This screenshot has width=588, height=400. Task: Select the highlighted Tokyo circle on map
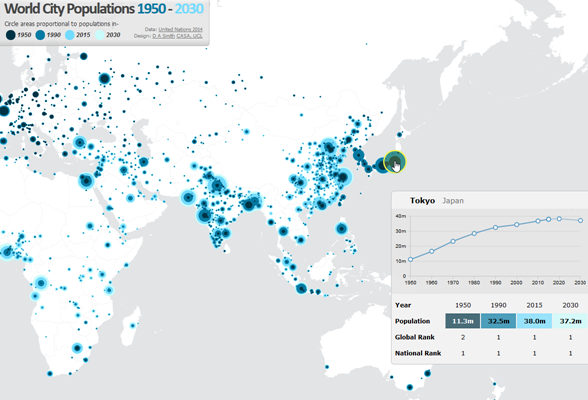click(394, 162)
